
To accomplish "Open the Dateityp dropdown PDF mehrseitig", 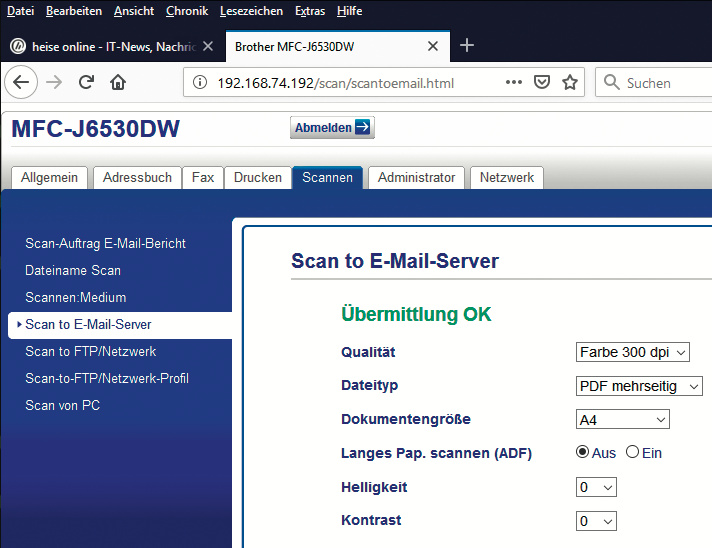I will [639, 386].
